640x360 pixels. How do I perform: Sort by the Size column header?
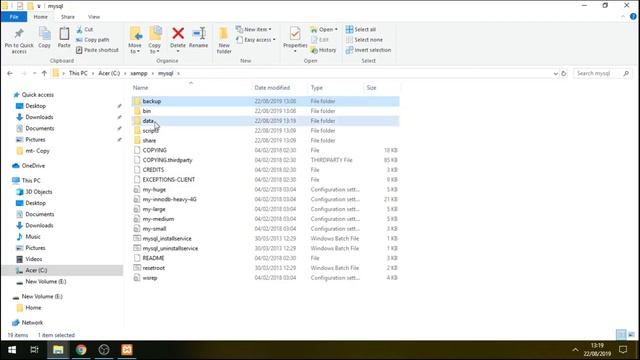371,88
